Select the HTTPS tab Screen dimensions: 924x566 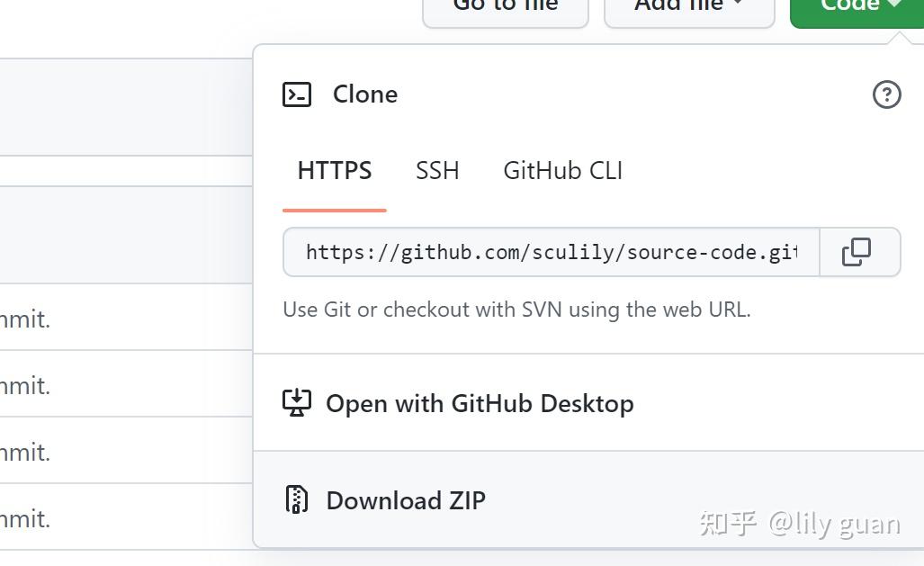coord(334,170)
